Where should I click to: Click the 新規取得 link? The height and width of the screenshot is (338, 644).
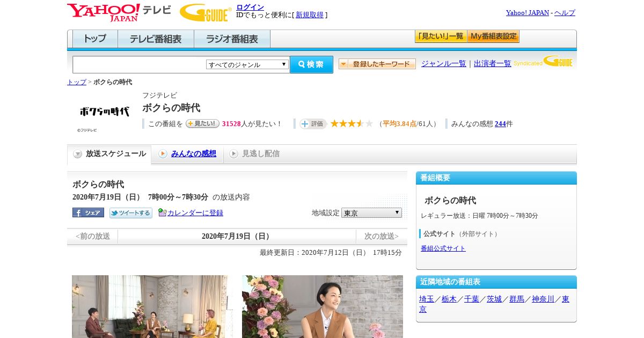coord(310,15)
